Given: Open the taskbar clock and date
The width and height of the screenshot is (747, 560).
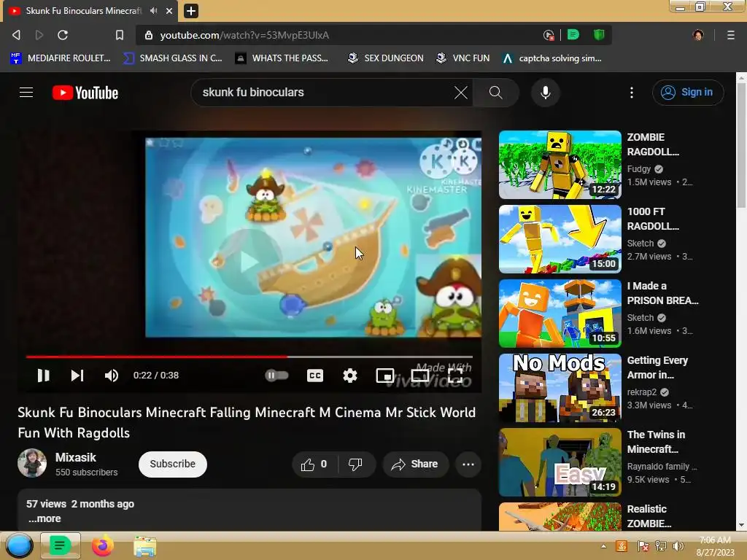Looking at the screenshot, I should pyautogui.click(x=715, y=546).
